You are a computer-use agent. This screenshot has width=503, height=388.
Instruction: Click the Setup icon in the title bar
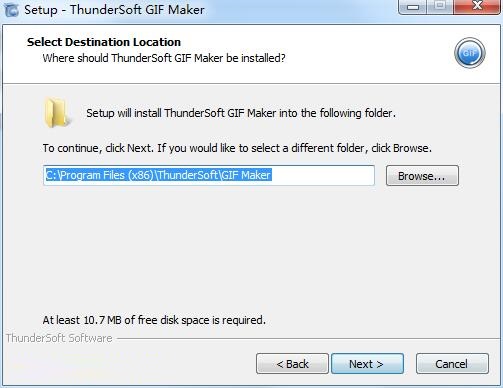(x=12, y=9)
